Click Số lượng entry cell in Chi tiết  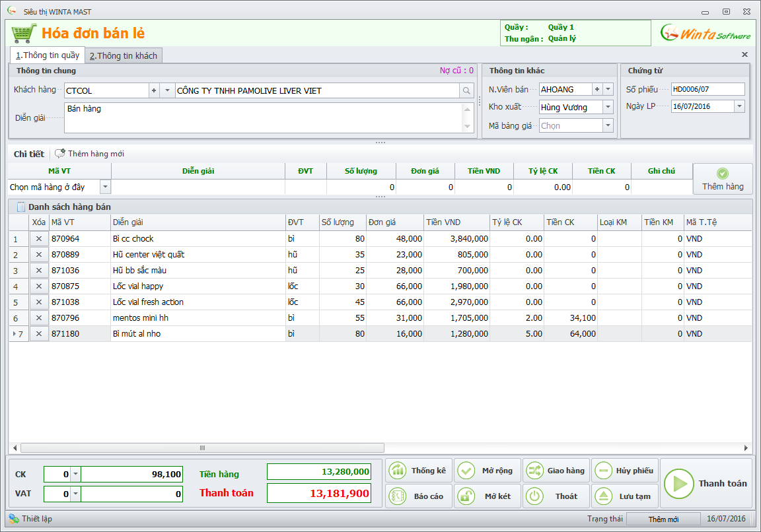[x=361, y=187]
